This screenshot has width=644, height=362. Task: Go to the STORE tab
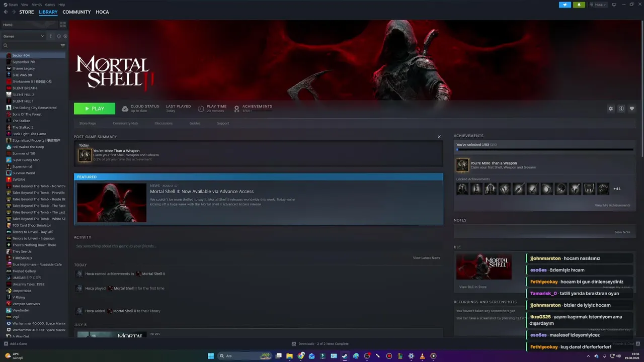27,12
